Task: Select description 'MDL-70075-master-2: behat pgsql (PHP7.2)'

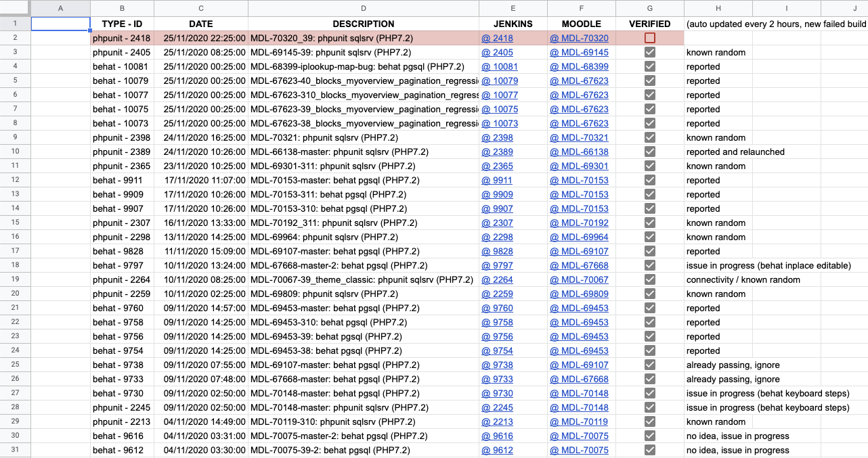Action: (364, 436)
